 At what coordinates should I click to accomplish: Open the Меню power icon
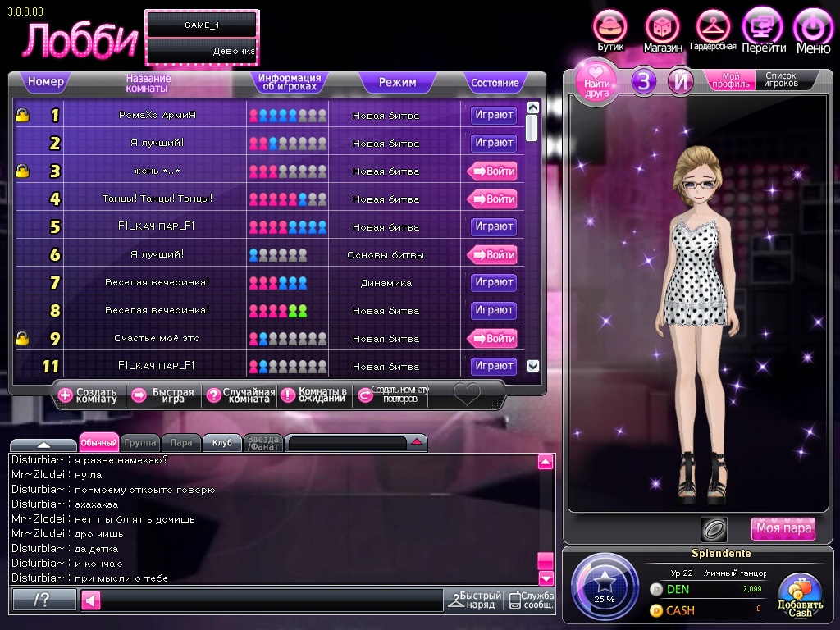point(813,27)
